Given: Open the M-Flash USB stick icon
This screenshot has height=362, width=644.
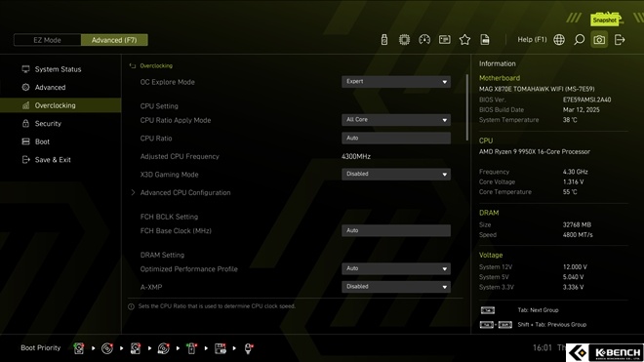Looking at the screenshot, I should [x=384, y=40].
